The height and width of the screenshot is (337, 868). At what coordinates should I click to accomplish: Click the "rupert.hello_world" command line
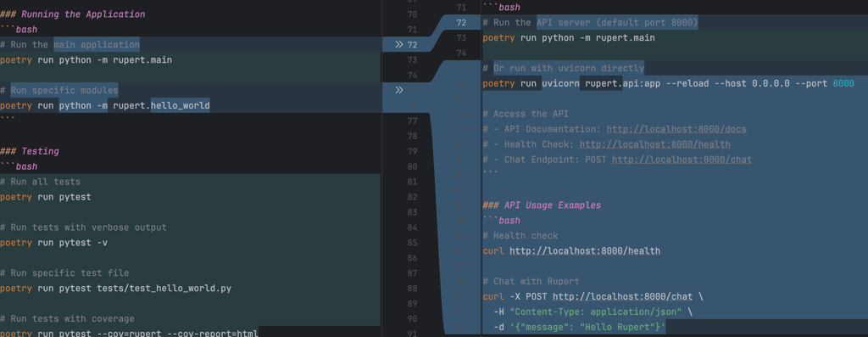(x=105, y=105)
